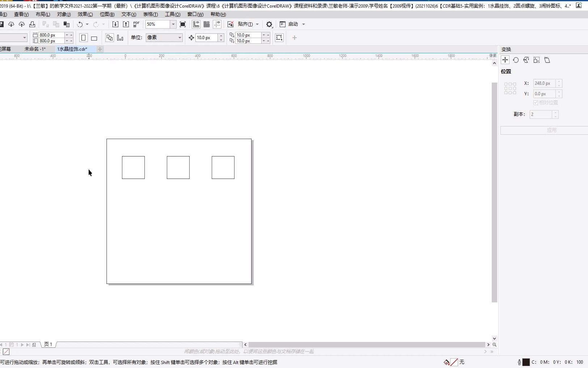Open the zoom level 50% dropdown
The height and width of the screenshot is (368, 588).
point(173,24)
